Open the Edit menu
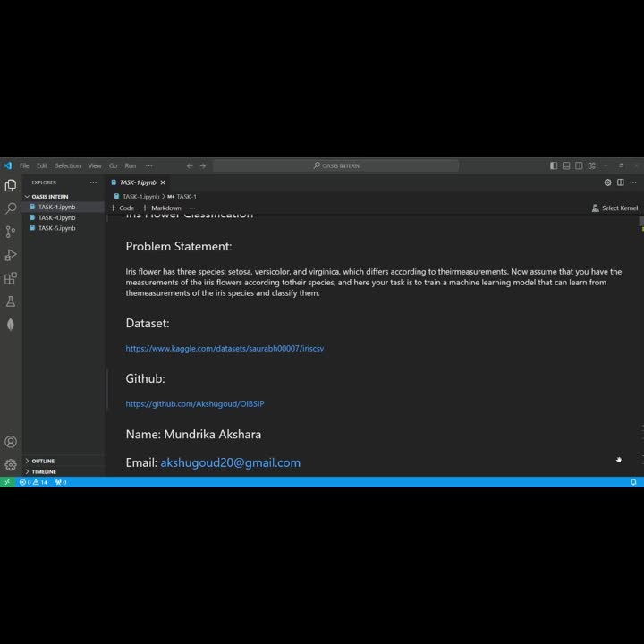Screen dimensions: 644x644 [42, 166]
